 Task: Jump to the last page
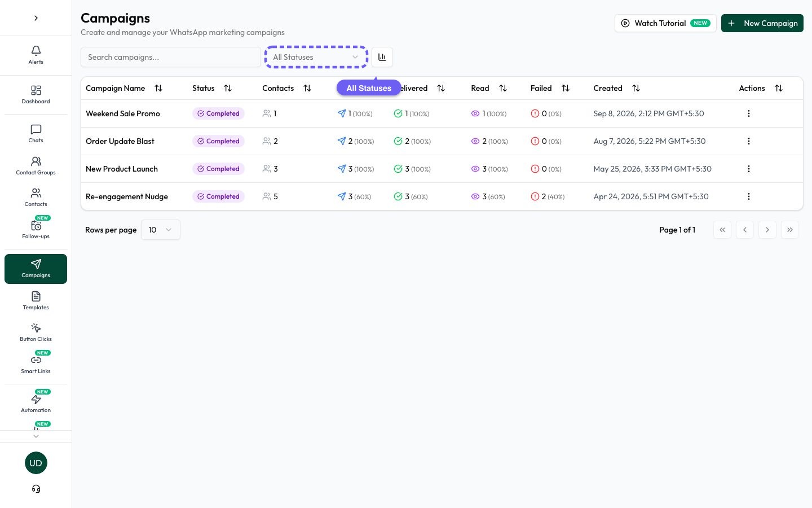[790, 230]
